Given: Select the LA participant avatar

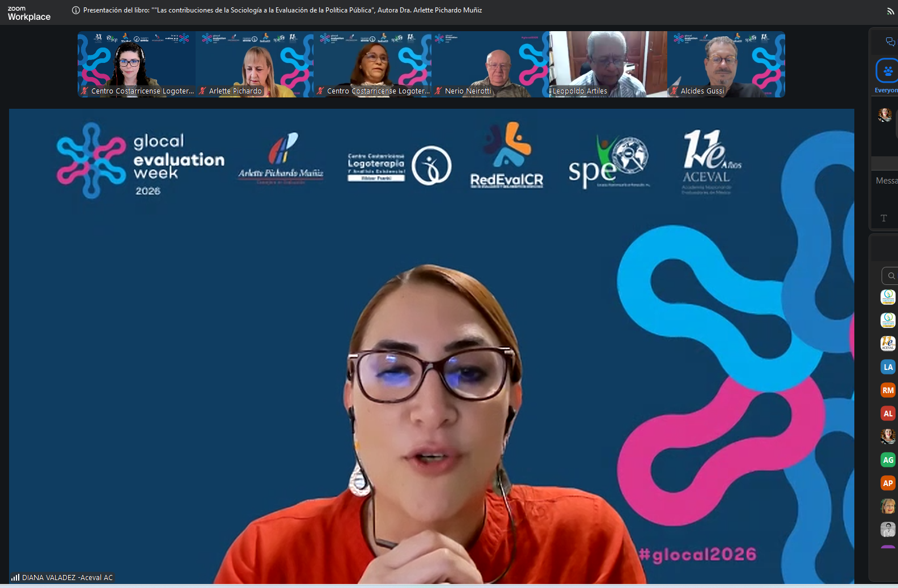Looking at the screenshot, I should [888, 367].
